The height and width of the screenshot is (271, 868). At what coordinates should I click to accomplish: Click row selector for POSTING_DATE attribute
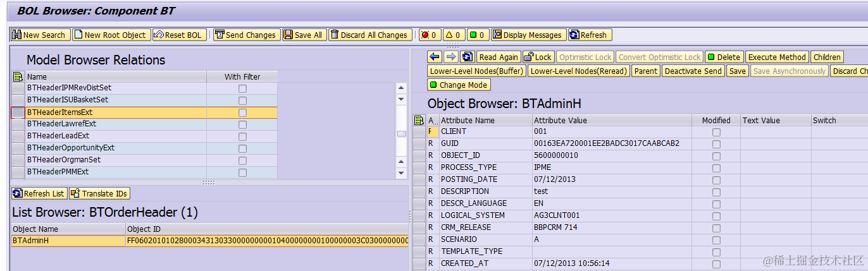tap(419, 179)
